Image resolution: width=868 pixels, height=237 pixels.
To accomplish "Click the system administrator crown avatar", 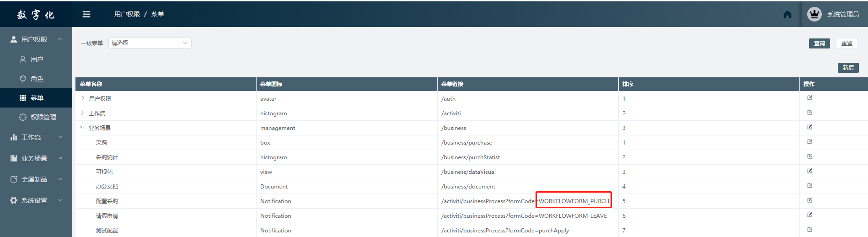I will click(814, 14).
